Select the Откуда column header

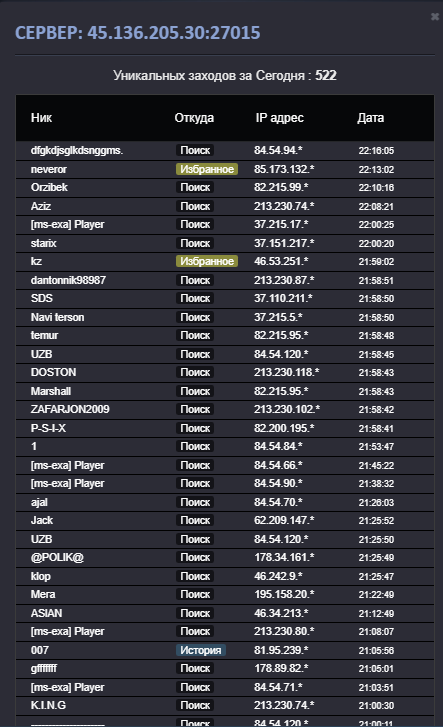pos(194,118)
